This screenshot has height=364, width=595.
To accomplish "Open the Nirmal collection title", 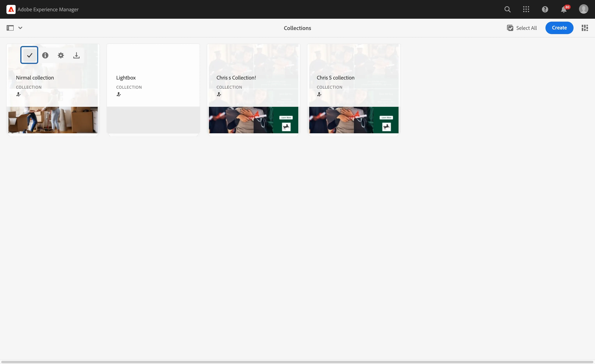I will click(x=35, y=78).
